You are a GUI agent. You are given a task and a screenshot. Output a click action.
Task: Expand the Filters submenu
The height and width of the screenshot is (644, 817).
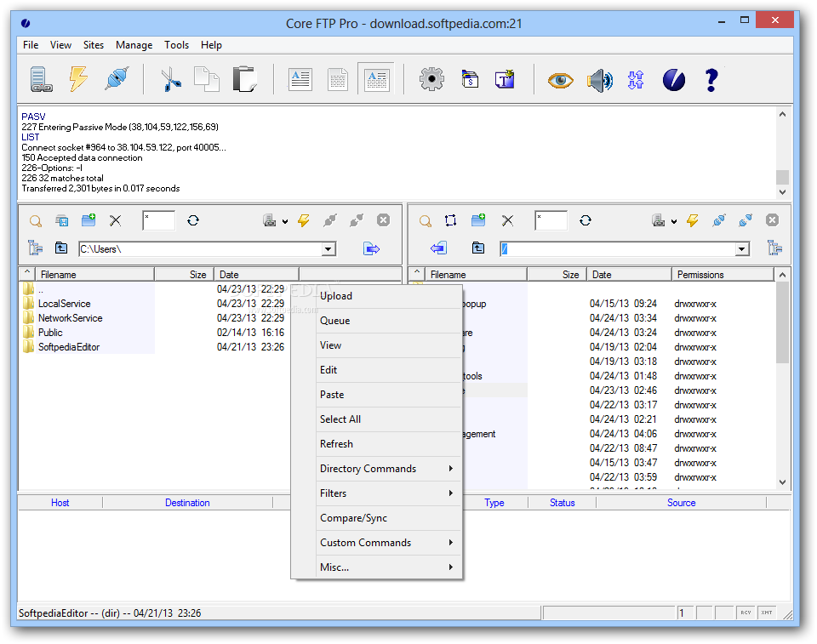tap(389, 493)
